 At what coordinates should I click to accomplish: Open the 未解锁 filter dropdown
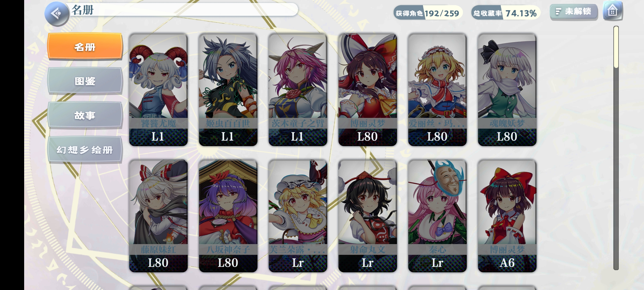coord(574,12)
